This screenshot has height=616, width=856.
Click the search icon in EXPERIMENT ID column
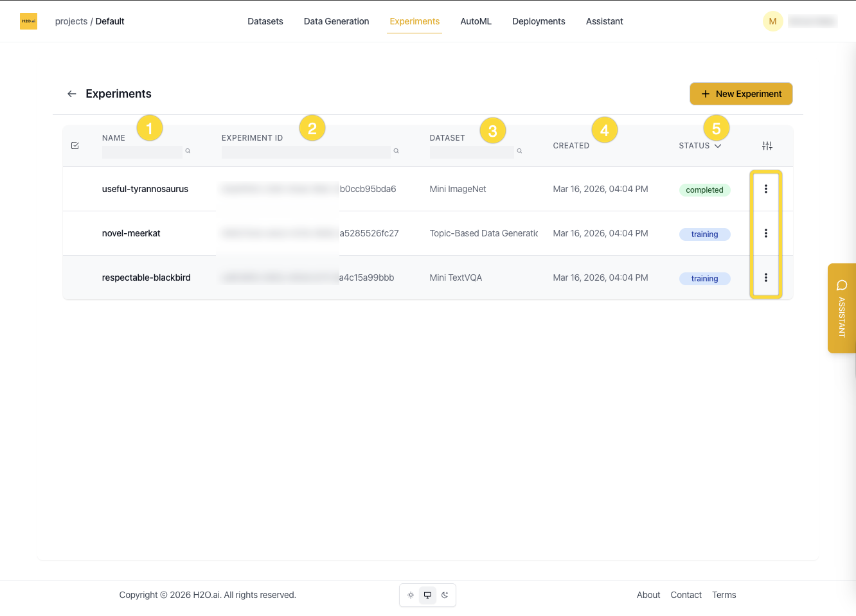[x=396, y=150]
